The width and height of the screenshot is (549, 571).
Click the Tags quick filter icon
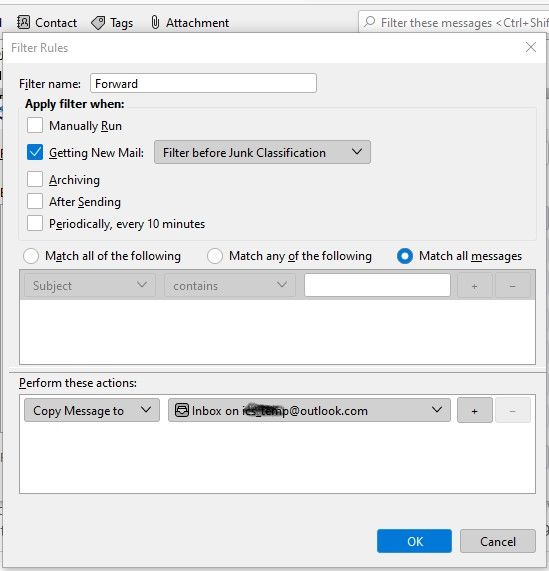98,23
